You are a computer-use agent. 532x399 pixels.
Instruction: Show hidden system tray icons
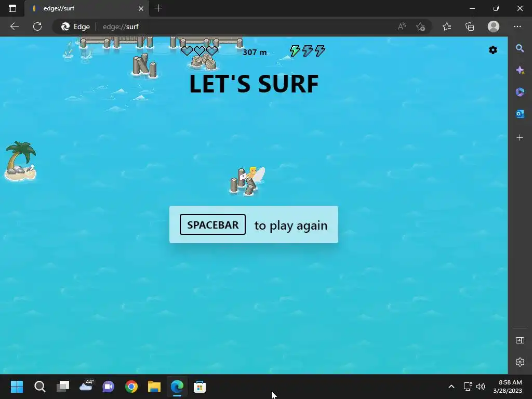click(x=451, y=387)
